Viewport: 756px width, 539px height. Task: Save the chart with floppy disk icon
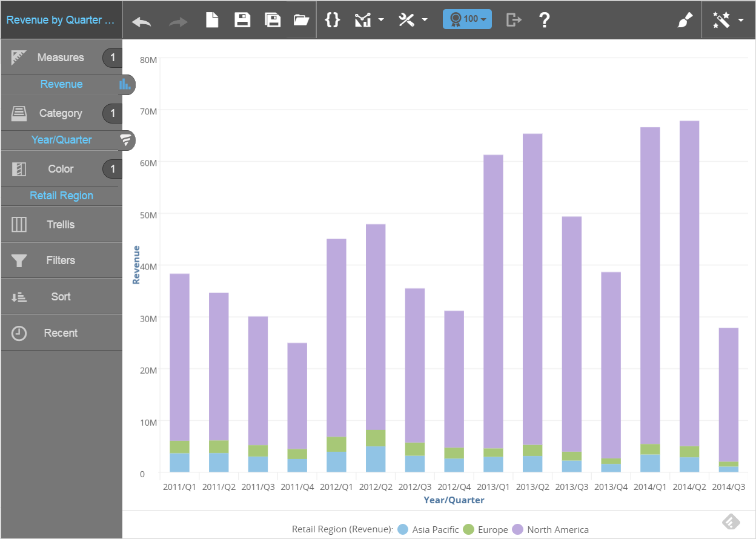pyautogui.click(x=242, y=20)
